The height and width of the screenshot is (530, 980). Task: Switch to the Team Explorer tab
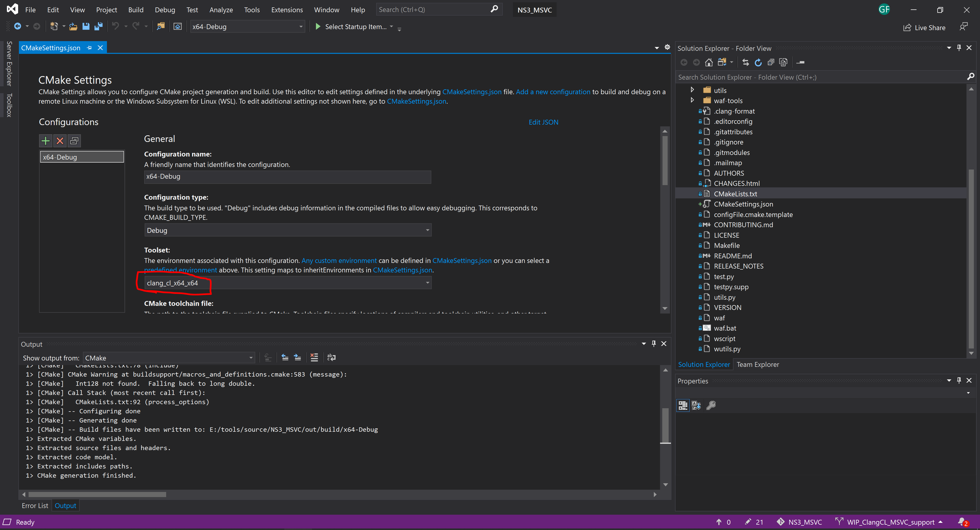coord(757,364)
